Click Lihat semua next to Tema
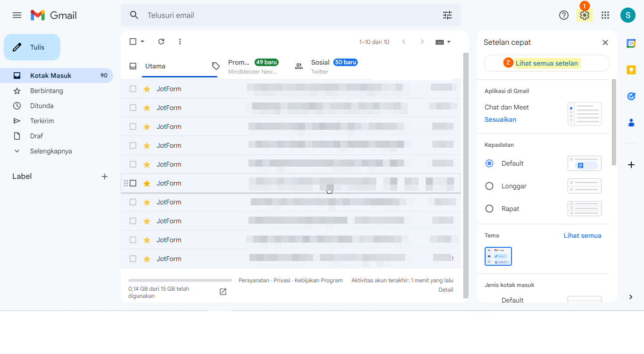This screenshot has width=644, height=354. tap(583, 236)
